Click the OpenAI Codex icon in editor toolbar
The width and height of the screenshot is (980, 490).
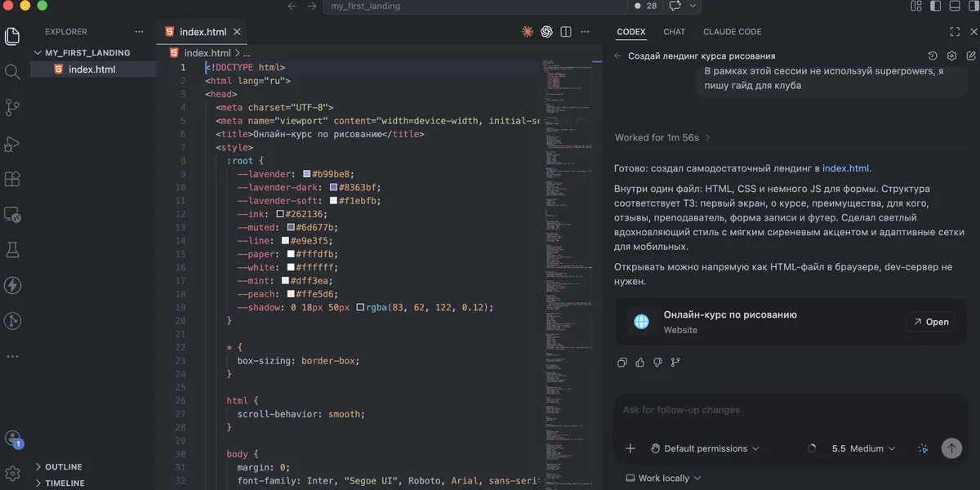546,32
